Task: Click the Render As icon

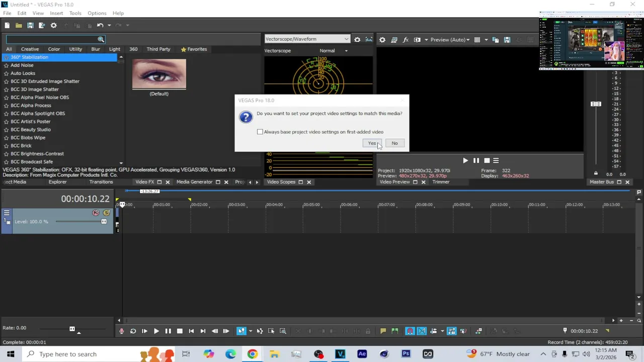Action: click(42, 25)
